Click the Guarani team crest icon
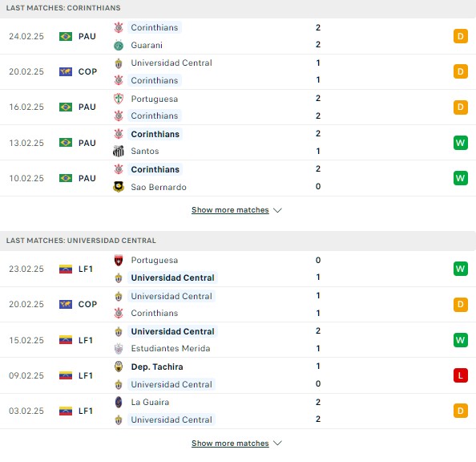This screenshot has width=476, height=462. (119, 45)
